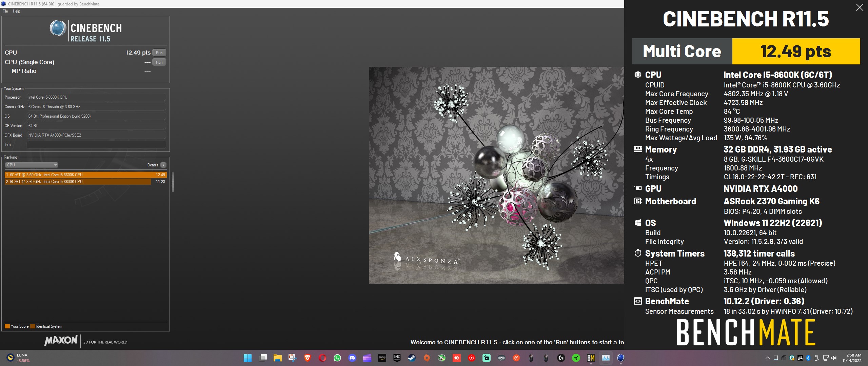The height and width of the screenshot is (366, 868).
Task: Open the Help menu
Action: point(16,11)
